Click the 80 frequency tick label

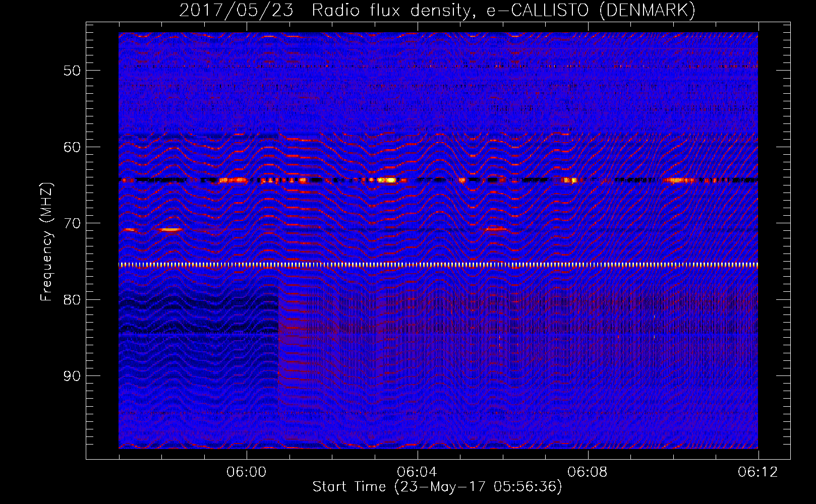pos(72,300)
